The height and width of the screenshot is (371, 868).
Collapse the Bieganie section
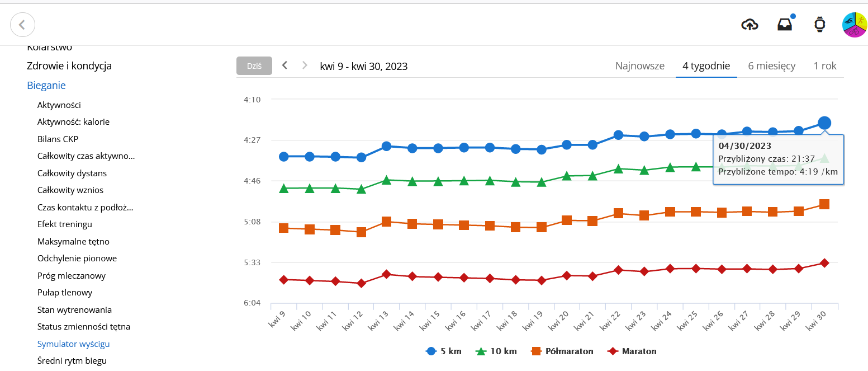tap(46, 86)
